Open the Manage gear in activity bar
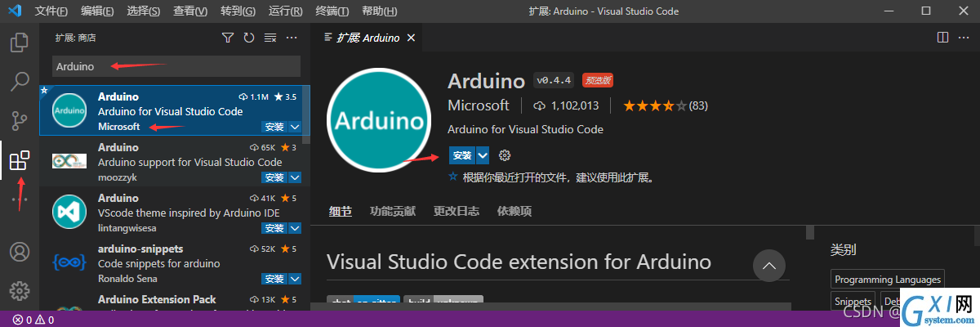The width and height of the screenshot is (980, 327). tap(20, 290)
